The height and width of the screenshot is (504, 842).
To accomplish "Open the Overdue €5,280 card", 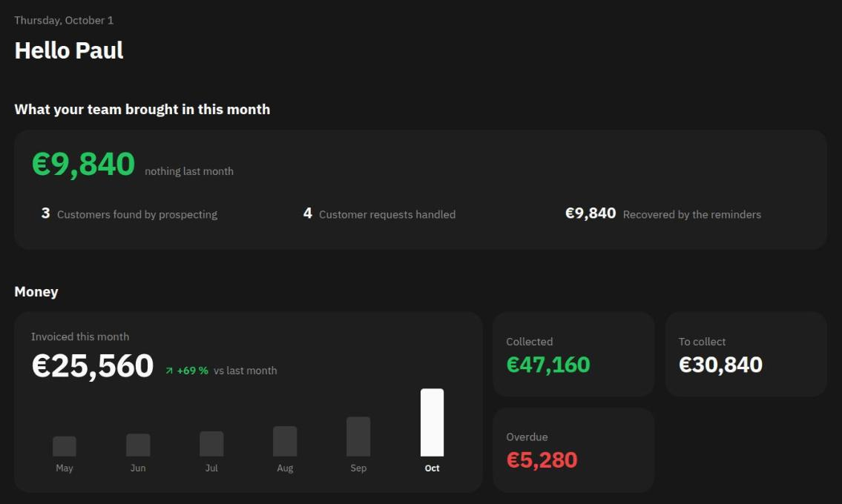I will click(573, 450).
